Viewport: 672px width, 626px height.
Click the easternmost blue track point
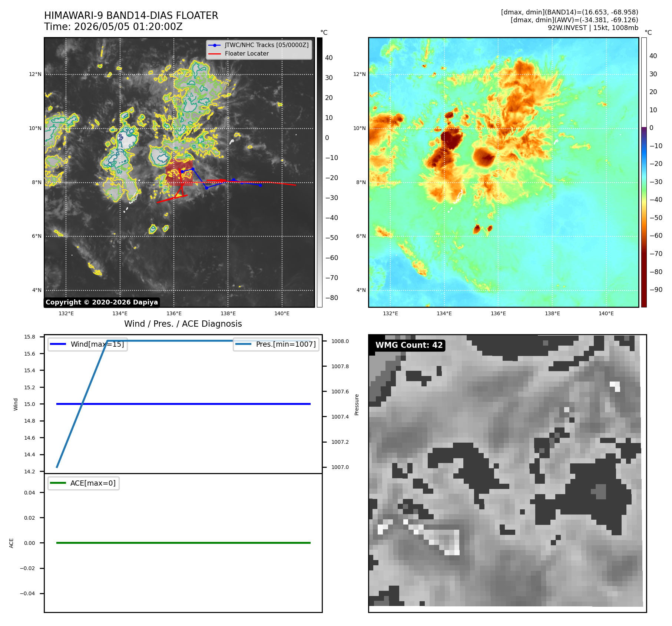pyautogui.click(x=260, y=185)
